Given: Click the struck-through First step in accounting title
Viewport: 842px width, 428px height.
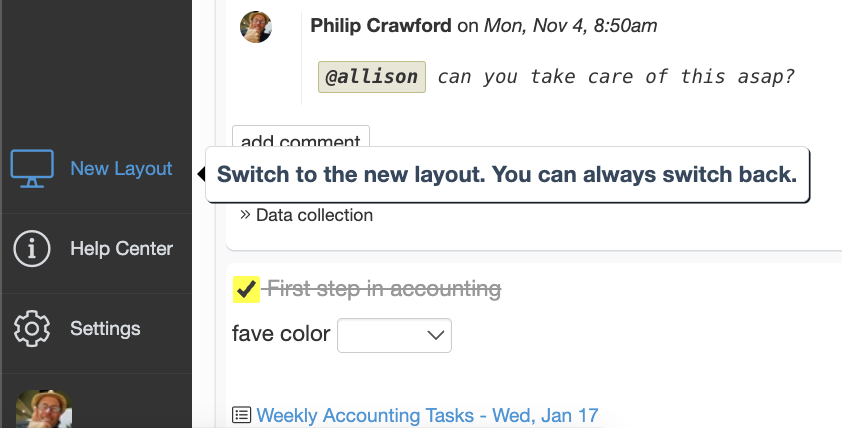Looking at the screenshot, I should [384, 289].
